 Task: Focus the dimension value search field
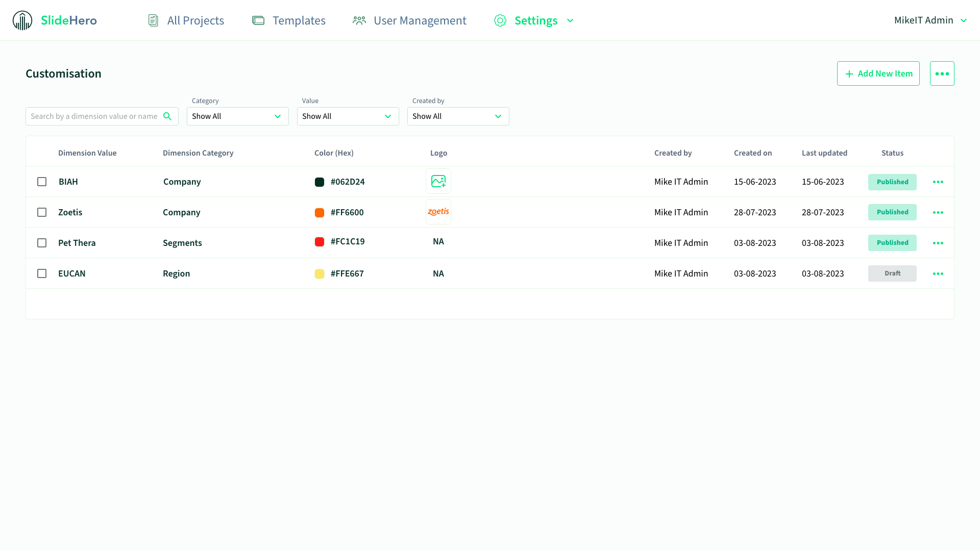click(x=94, y=116)
